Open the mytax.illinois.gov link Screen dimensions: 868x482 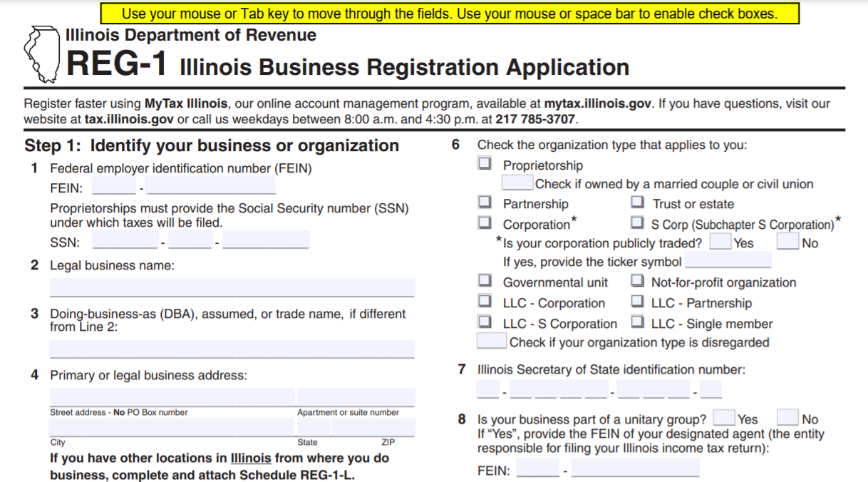point(598,103)
